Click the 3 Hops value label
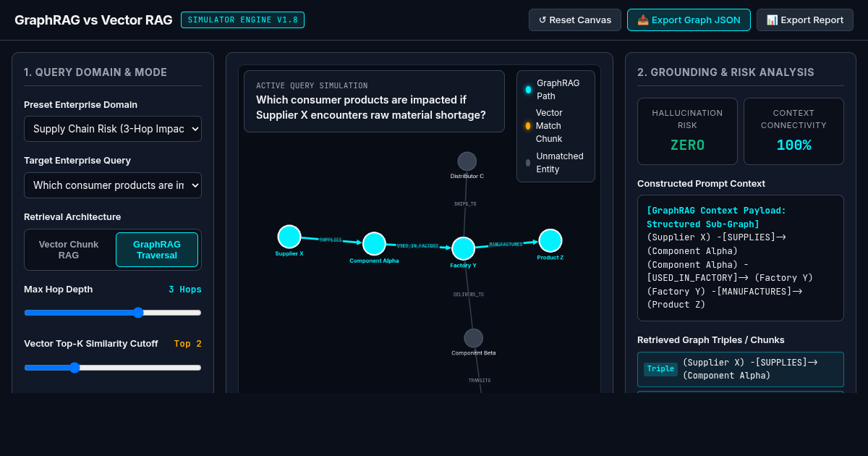Image resolution: width=868 pixels, height=456 pixels. (x=185, y=290)
